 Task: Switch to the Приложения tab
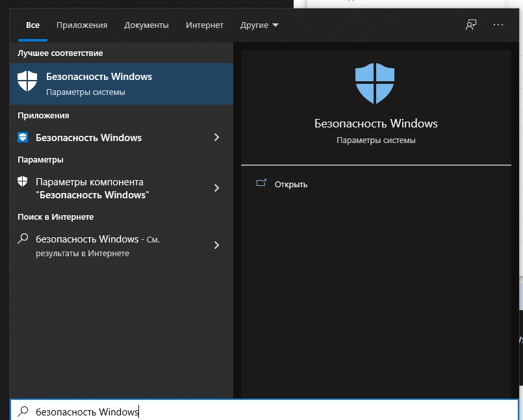click(82, 25)
